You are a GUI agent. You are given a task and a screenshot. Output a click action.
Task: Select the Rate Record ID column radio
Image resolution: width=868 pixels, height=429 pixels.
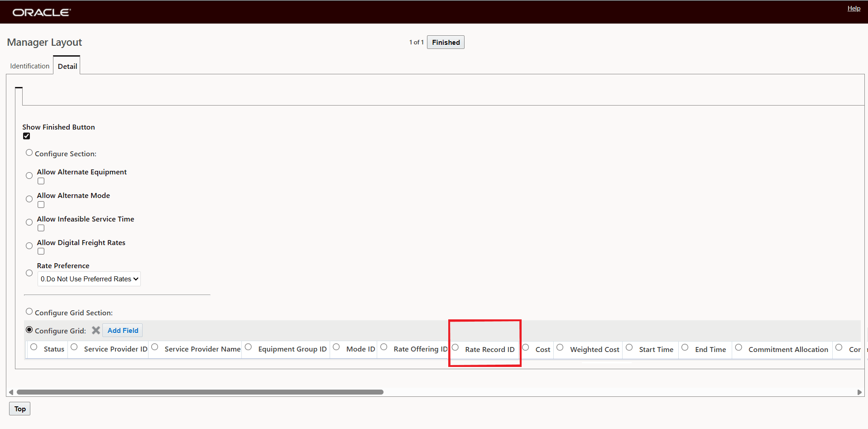point(456,347)
